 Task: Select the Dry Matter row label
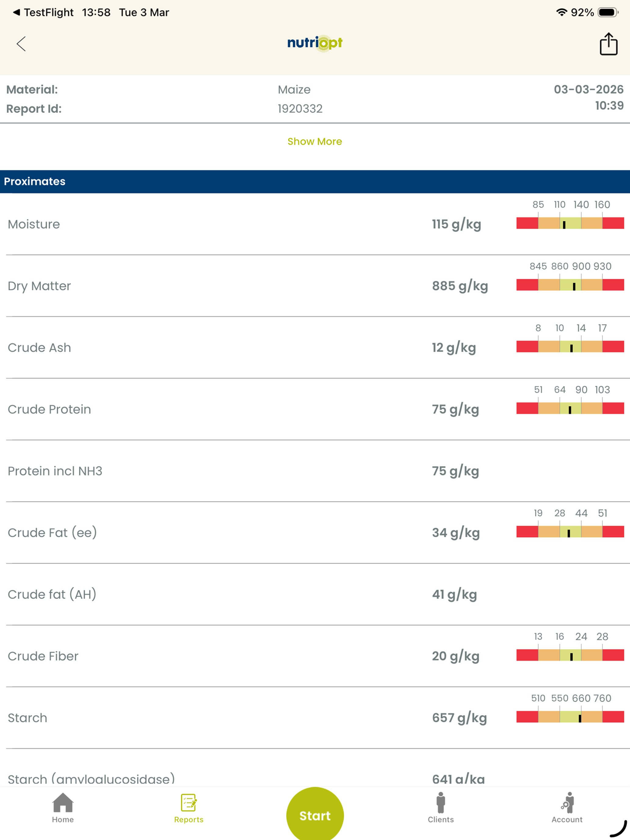tap(39, 286)
